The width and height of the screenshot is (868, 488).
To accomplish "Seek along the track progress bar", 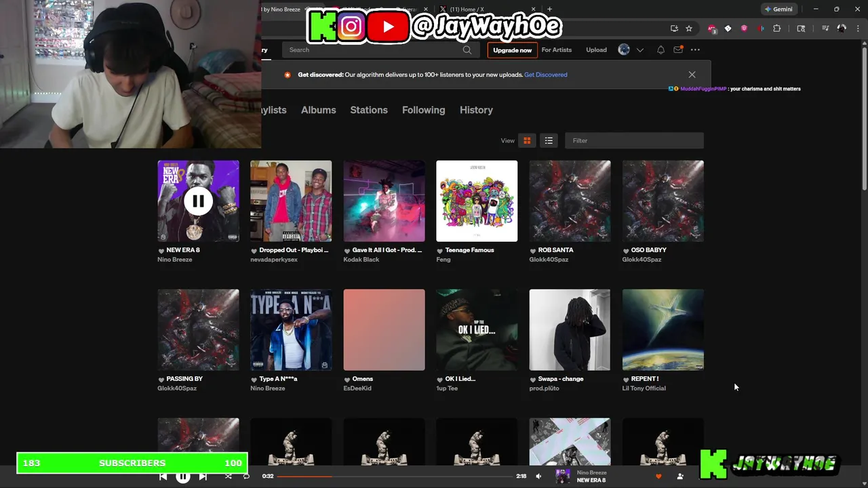I will pyautogui.click(x=395, y=476).
